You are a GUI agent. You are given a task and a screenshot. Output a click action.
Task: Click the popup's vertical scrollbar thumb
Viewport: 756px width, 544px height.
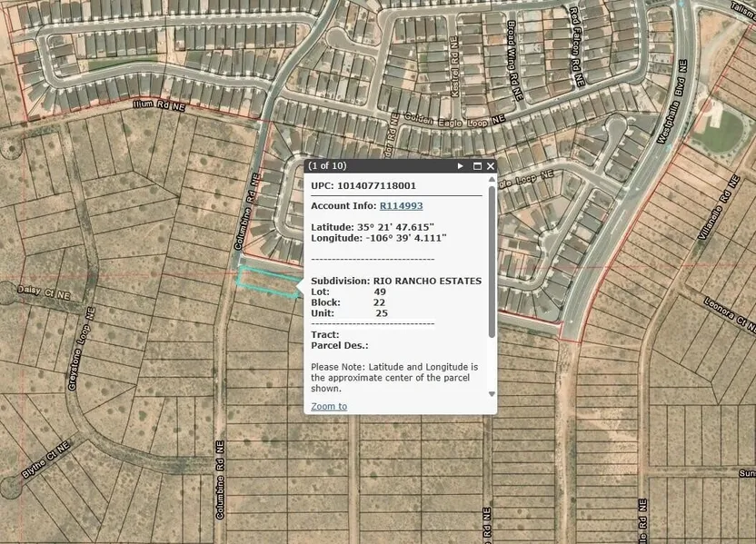point(492,262)
